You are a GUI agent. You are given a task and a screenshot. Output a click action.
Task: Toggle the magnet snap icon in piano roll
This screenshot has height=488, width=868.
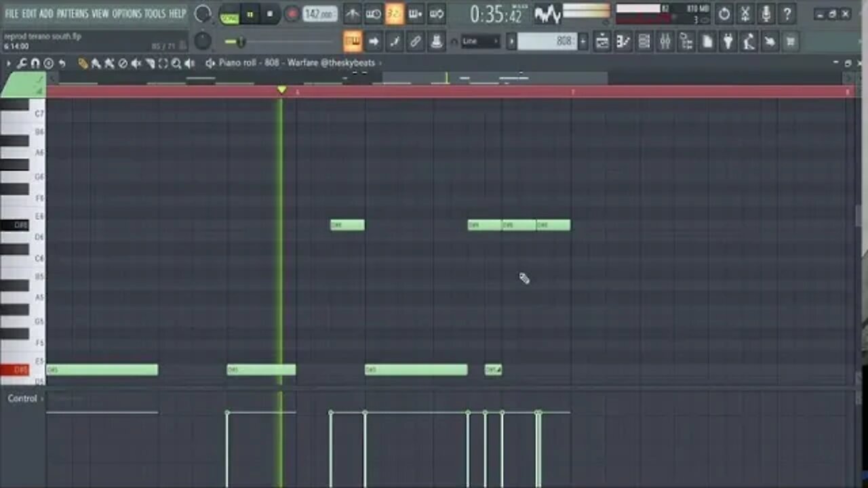pos(35,63)
